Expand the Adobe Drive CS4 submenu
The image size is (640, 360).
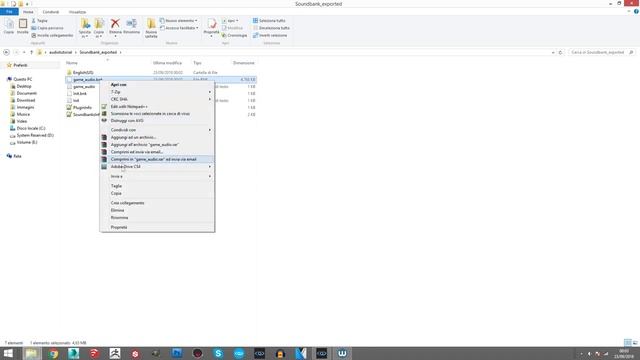pos(157,167)
